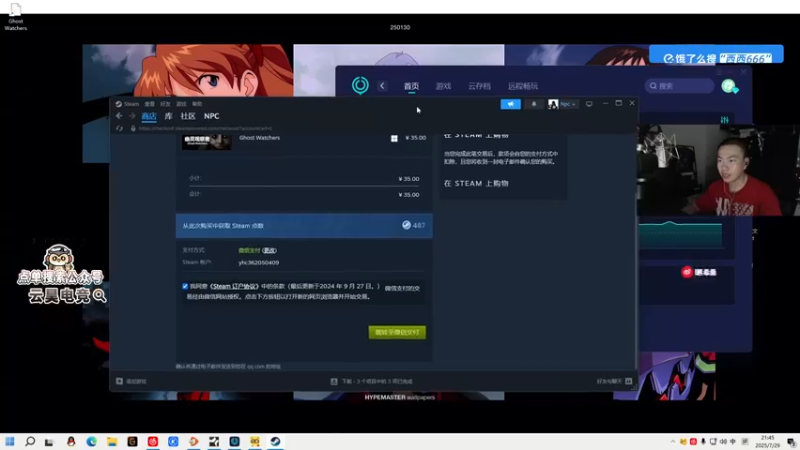Uncheck the Steam subscriber agreement checkbox
This screenshot has width=800, height=450.
click(185, 287)
